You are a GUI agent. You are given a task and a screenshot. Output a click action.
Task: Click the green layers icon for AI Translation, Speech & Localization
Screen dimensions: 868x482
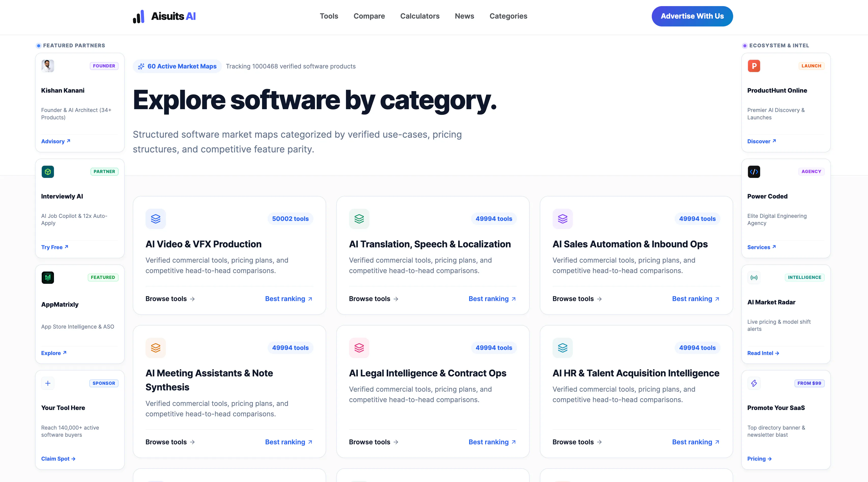[x=359, y=219]
